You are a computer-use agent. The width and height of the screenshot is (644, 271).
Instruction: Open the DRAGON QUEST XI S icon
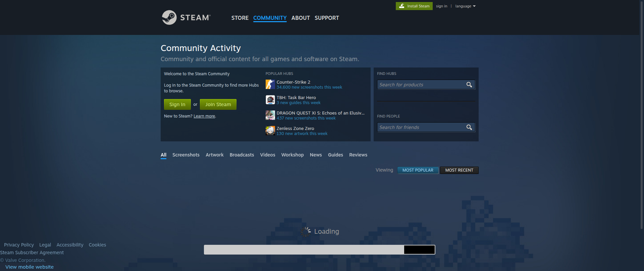pyautogui.click(x=270, y=115)
